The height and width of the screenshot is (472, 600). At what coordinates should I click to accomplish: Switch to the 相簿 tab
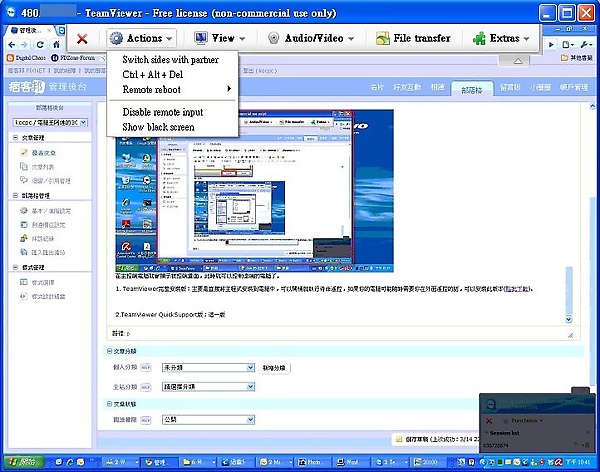coord(437,87)
